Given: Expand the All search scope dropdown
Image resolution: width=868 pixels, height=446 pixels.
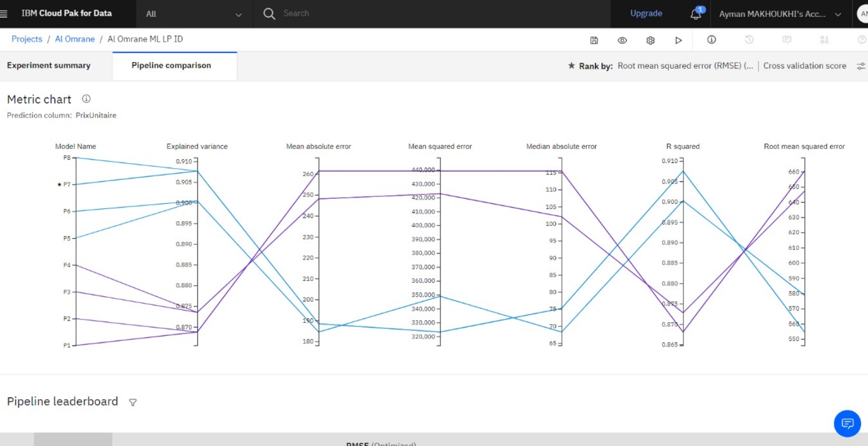Looking at the screenshot, I should pos(194,14).
